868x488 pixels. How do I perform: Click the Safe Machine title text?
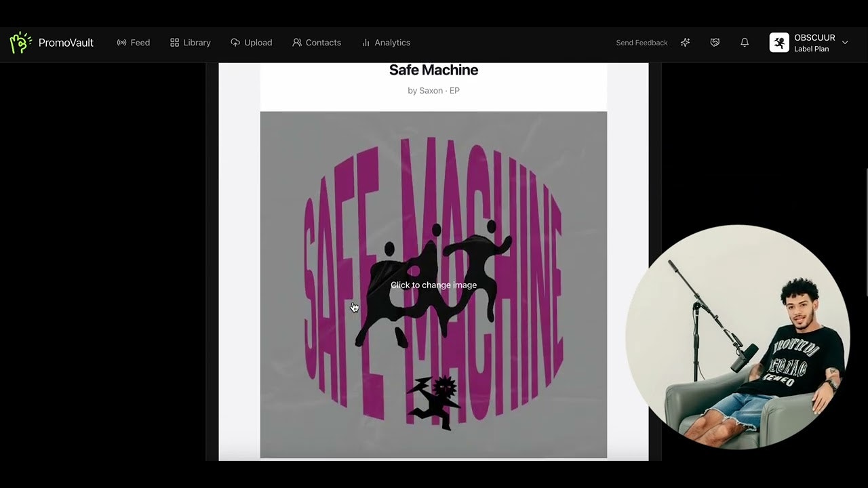coord(433,70)
